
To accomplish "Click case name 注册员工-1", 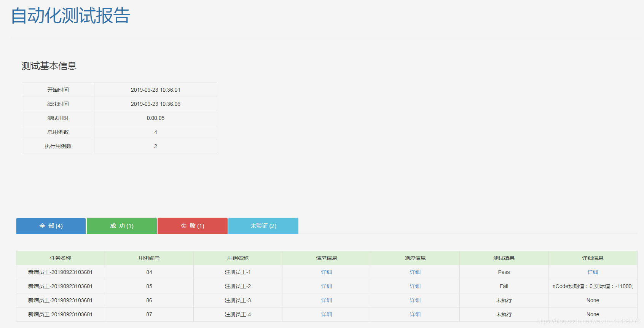I will (238, 272).
